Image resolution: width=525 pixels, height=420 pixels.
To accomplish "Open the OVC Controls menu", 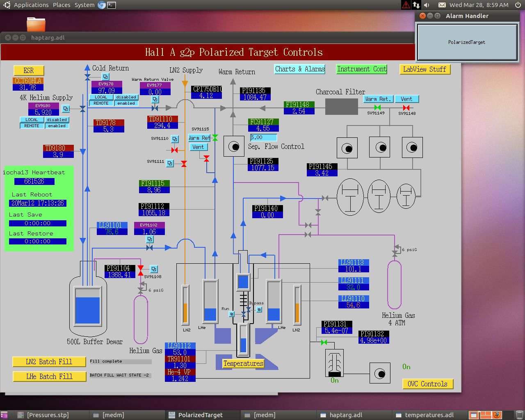I will [x=428, y=384].
